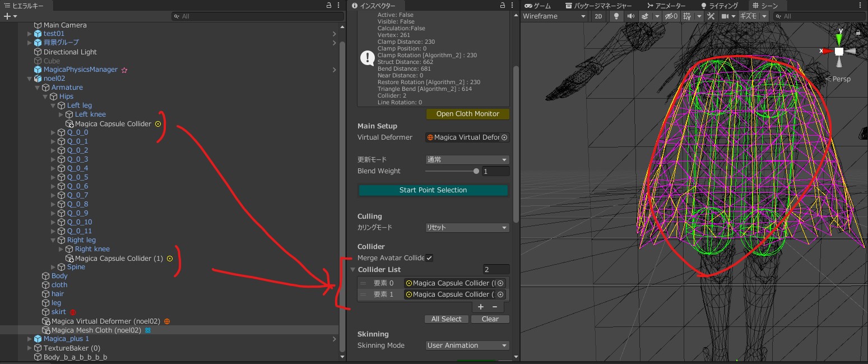The image size is (868, 364).
Task: Click the Start Point Selection button
Action: click(x=433, y=190)
